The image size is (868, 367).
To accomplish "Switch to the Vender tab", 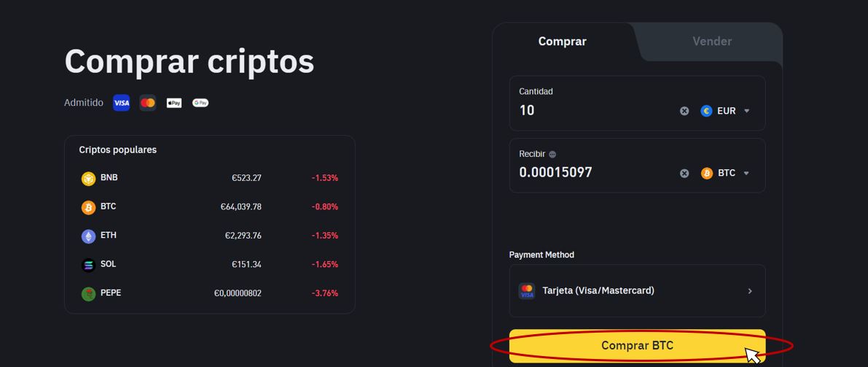I will coord(711,42).
